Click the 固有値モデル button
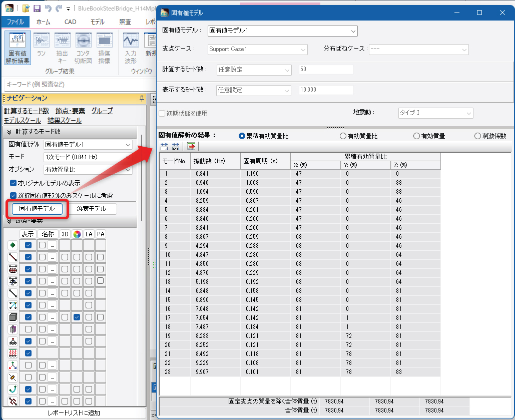 click(37, 209)
